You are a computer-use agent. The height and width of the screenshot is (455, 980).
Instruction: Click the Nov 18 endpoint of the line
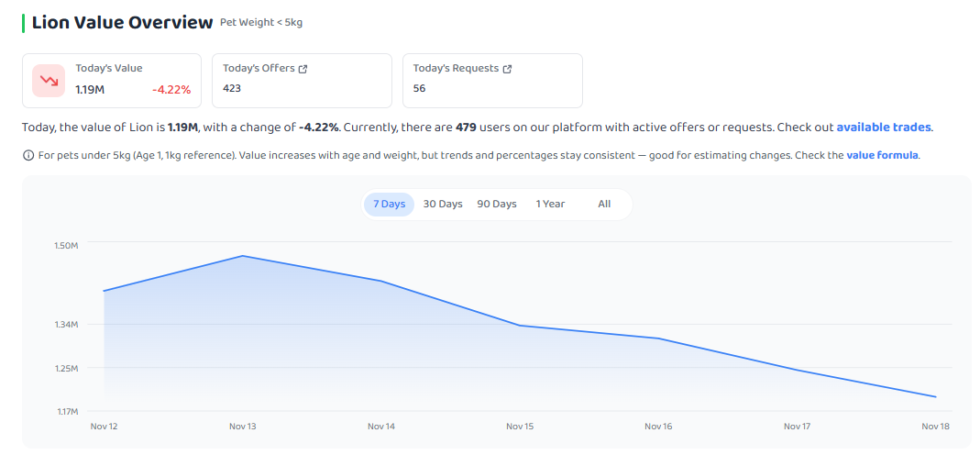pos(936,397)
